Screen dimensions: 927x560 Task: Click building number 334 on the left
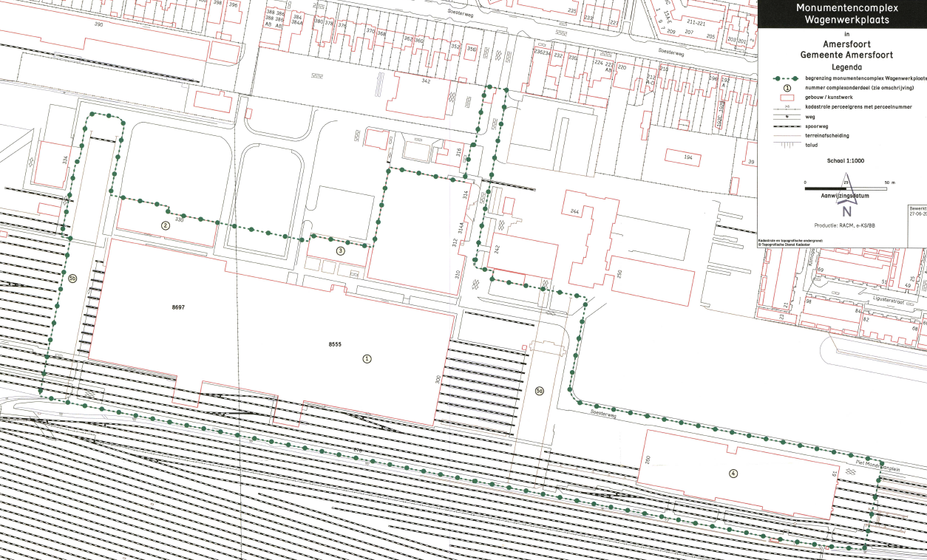coord(65,160)
